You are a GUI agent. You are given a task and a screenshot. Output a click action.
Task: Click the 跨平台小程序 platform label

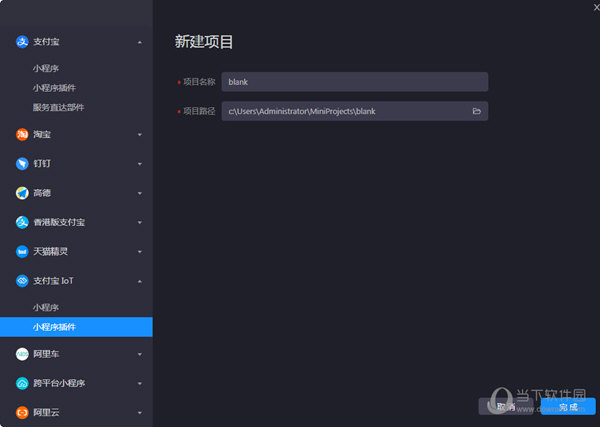[x=59, y=383]
